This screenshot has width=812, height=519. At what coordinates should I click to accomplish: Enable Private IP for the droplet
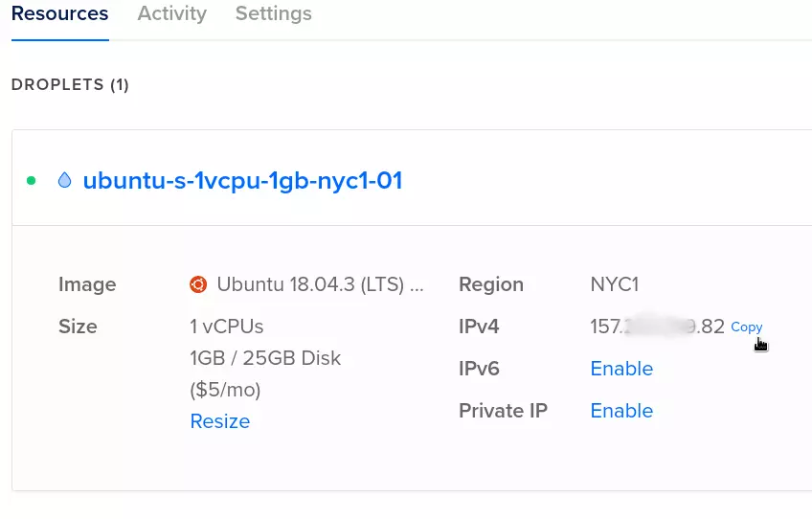pos(621,411)
